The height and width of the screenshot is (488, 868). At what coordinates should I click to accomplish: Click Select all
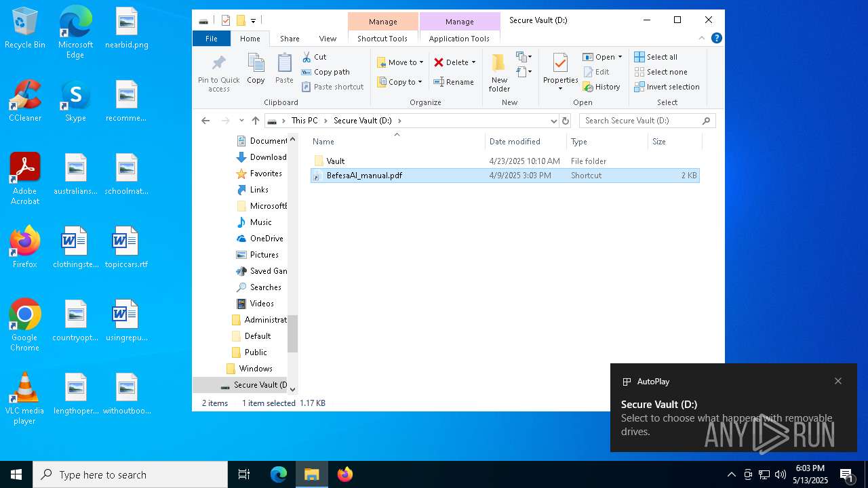pos(656,57)
